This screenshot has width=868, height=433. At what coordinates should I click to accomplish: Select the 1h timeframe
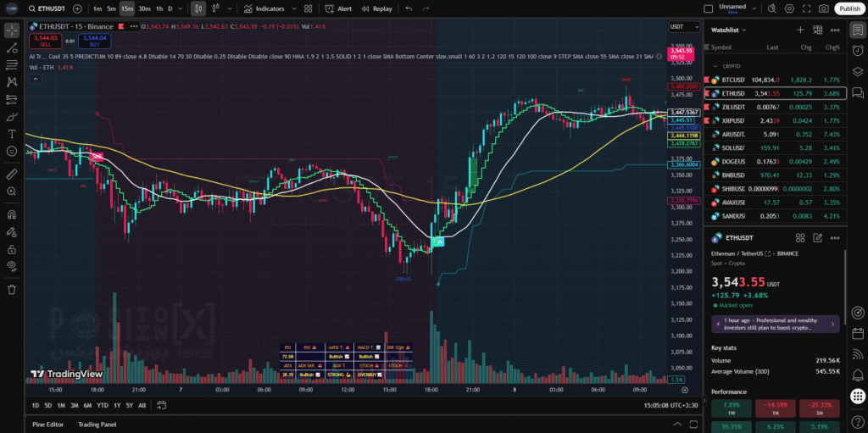159,8
